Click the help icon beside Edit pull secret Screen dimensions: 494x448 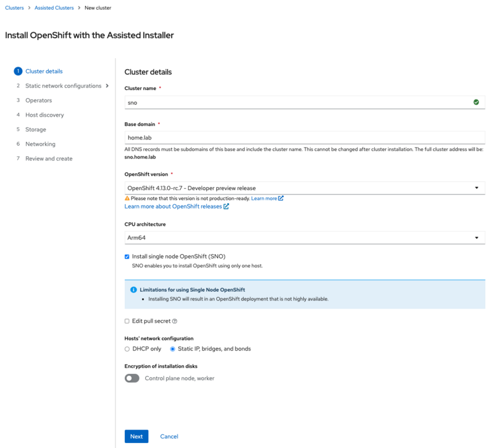(175, 321)
